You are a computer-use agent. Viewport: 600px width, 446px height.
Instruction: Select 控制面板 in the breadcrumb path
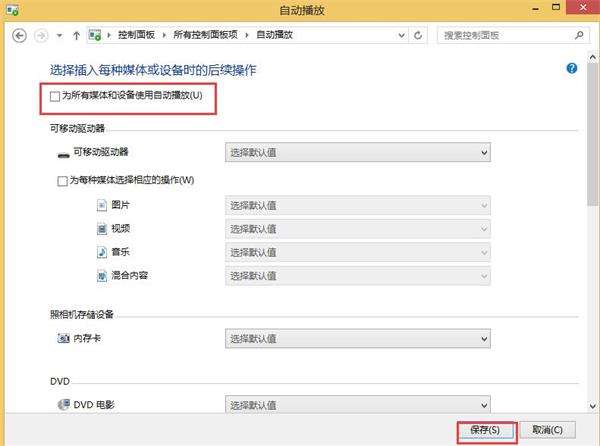[x=136, y=35]
